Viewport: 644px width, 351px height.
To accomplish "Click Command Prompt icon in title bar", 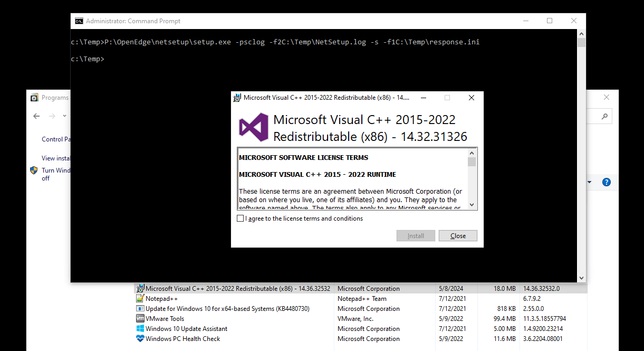I will [79, 21].
